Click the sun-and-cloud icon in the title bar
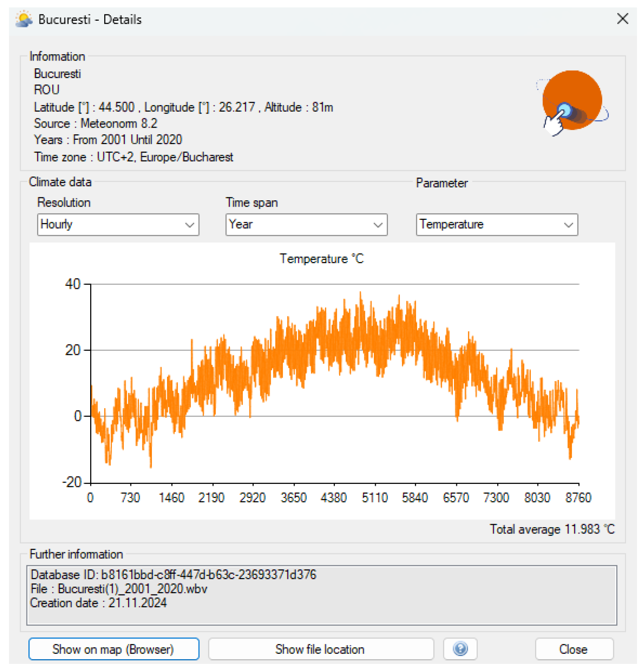 [x=24, y=19]
